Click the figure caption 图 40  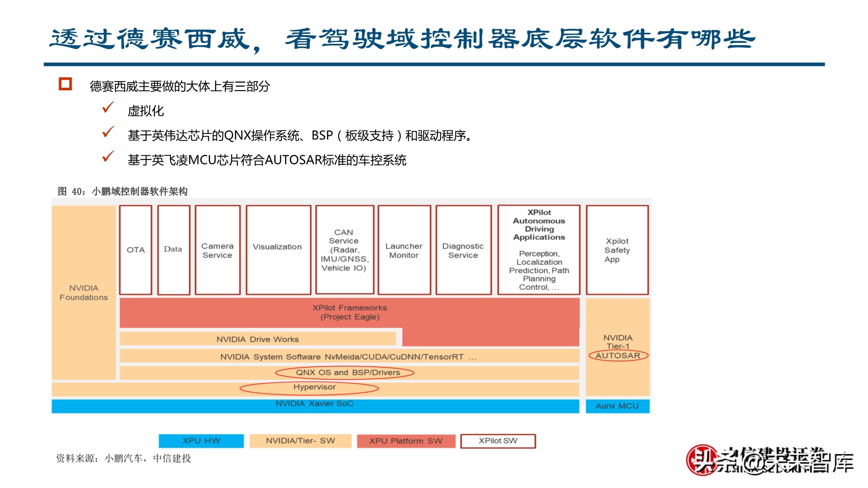[x=122, y=191]
